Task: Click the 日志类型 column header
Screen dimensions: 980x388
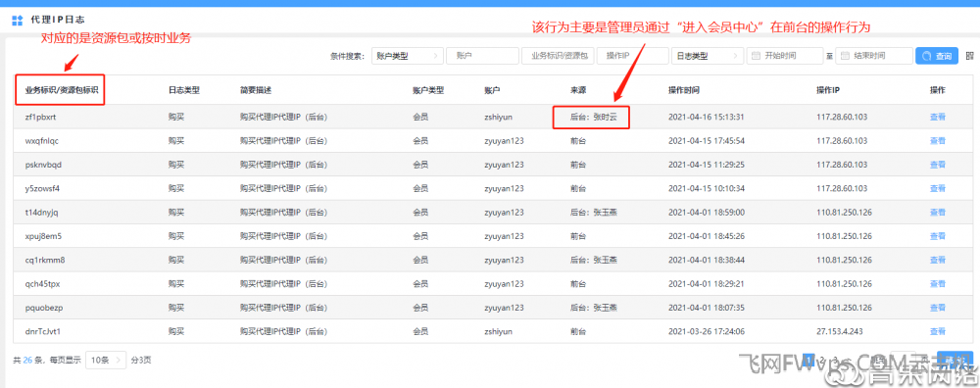Action: click(184, 90)
